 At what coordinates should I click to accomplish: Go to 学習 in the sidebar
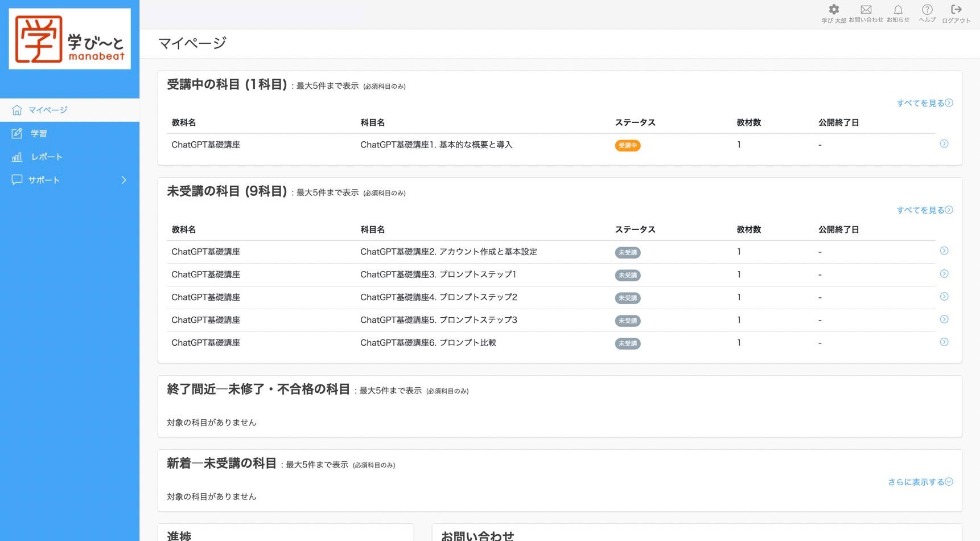coord(39,133)
